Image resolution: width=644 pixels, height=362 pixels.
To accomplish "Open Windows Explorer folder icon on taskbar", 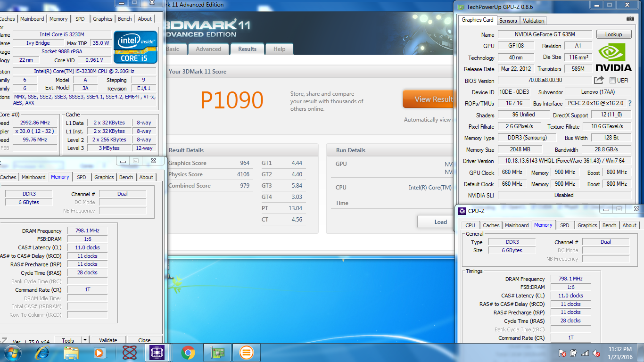I will tap(71, 352).
